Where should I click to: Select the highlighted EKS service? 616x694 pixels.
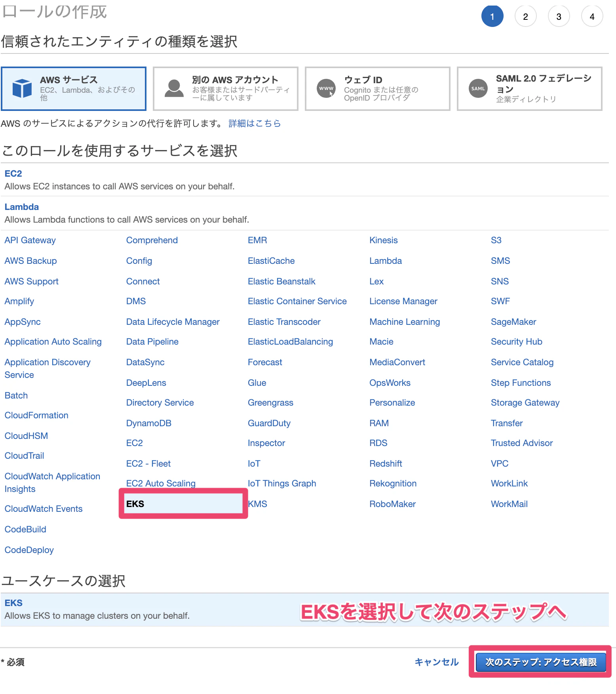[183, 504]
